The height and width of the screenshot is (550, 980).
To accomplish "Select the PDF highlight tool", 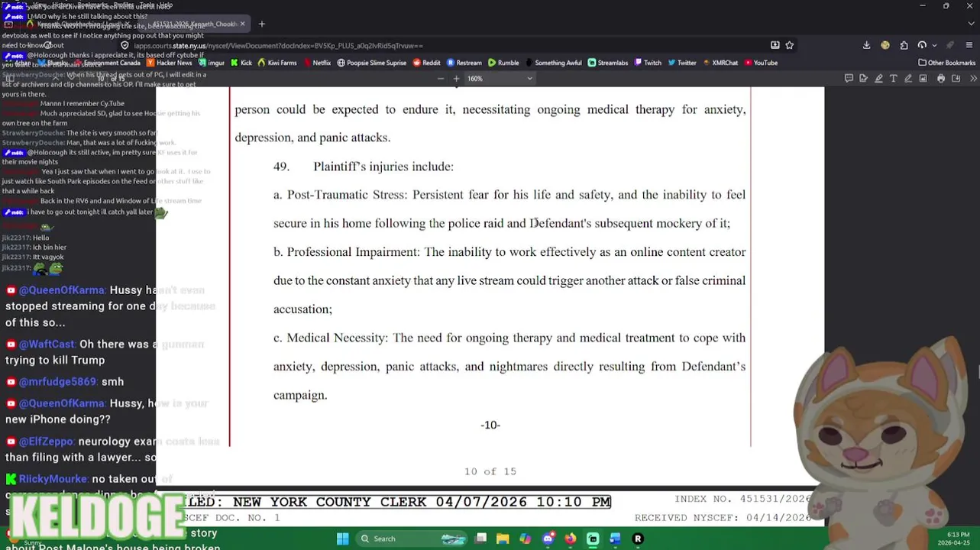I will (878, 78).
